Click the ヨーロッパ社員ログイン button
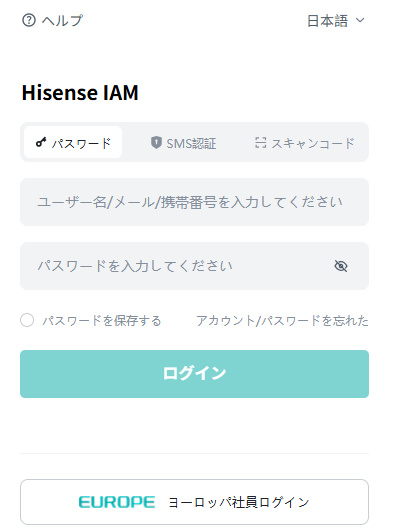 [x=194, y=502]
